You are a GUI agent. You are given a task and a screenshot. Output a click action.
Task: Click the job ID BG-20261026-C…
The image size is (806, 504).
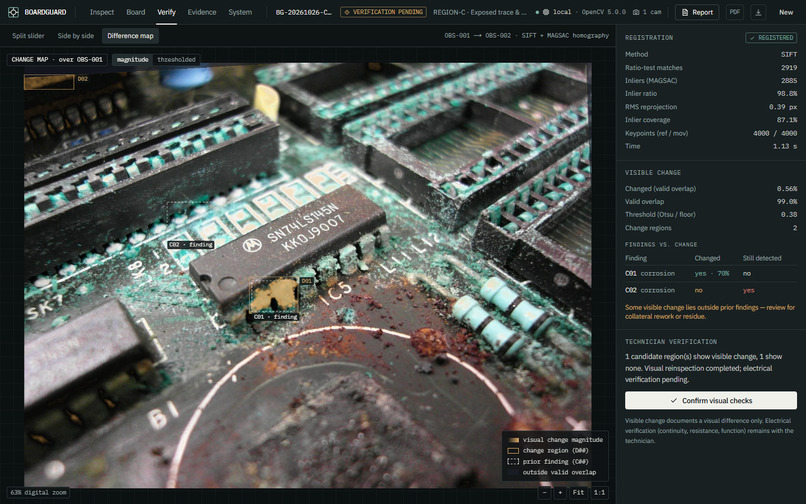(304, 12)
